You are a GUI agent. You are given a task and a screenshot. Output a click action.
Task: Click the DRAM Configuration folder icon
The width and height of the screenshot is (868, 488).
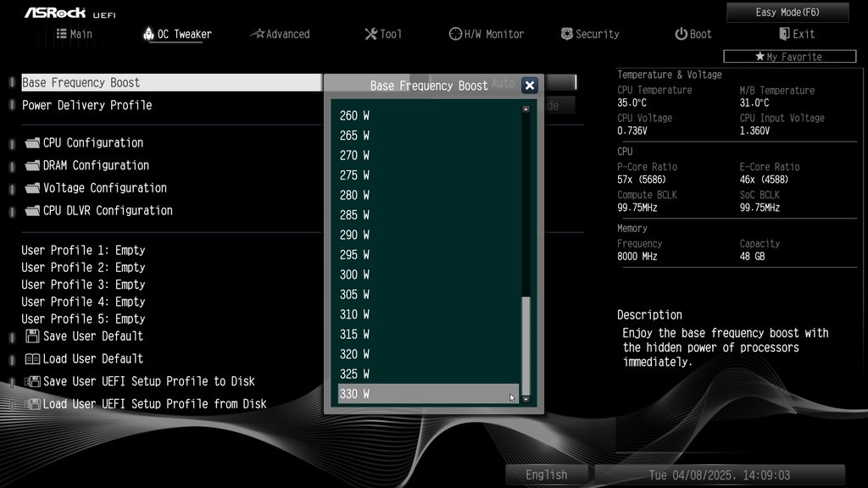coord(33,166)
